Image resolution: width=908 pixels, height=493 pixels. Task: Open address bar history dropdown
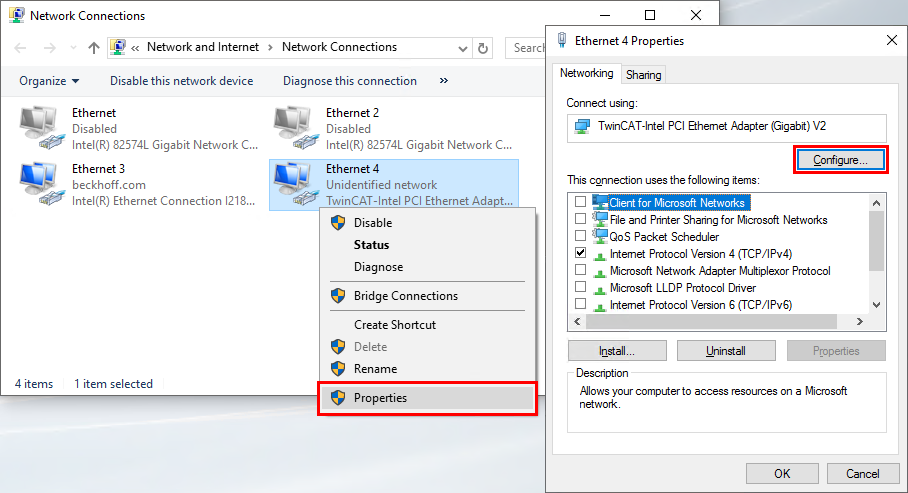(x=463, y=48)
